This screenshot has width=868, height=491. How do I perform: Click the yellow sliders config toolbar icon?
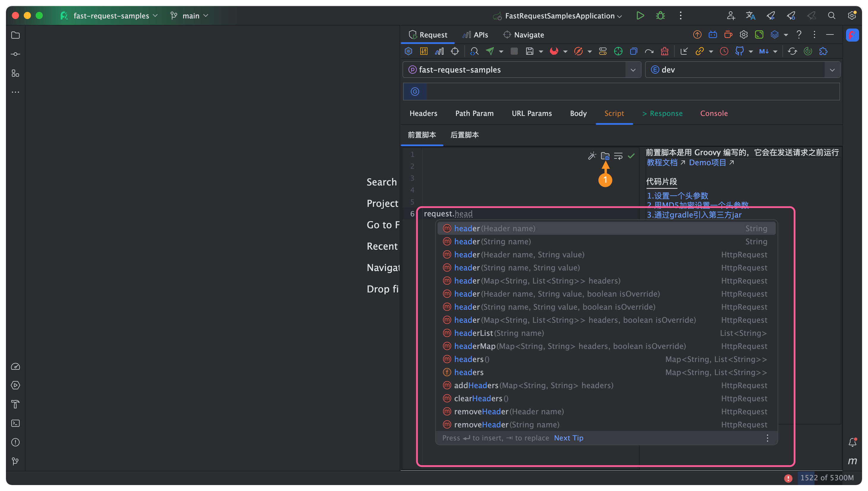click(x=424, y=51)
